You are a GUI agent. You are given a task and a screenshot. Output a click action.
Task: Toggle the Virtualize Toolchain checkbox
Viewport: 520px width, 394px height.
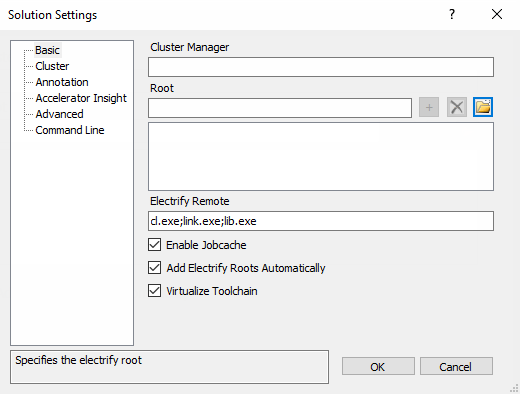tap(155, 291)
